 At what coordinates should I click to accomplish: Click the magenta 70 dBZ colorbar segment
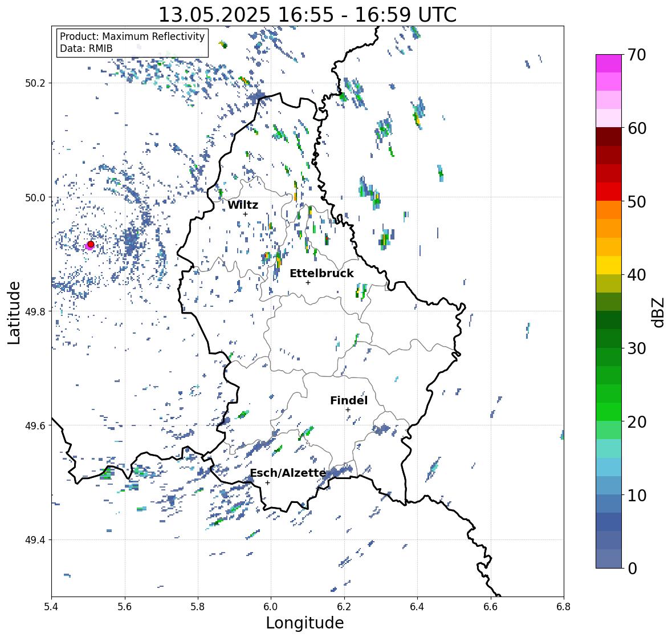[x=609, y=63]
